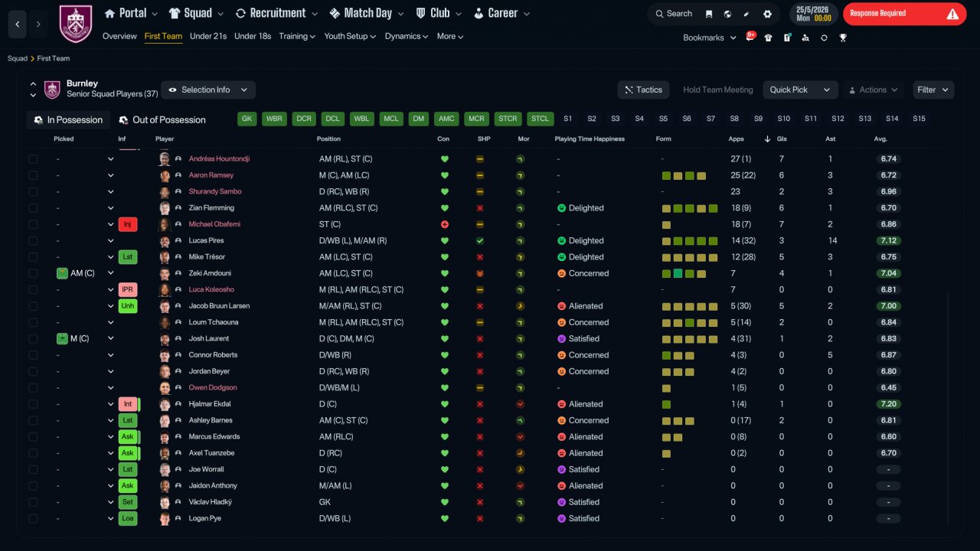This screenshot has width=980, height=551.
Task: Click the shirt icon in bookmarks bar
Action: point(768,37)
